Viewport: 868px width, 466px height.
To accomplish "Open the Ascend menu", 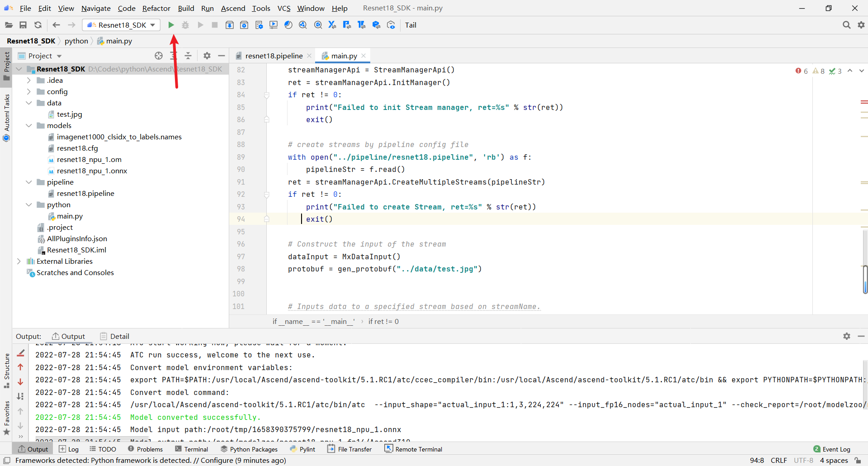I will (x=233, y=8).
